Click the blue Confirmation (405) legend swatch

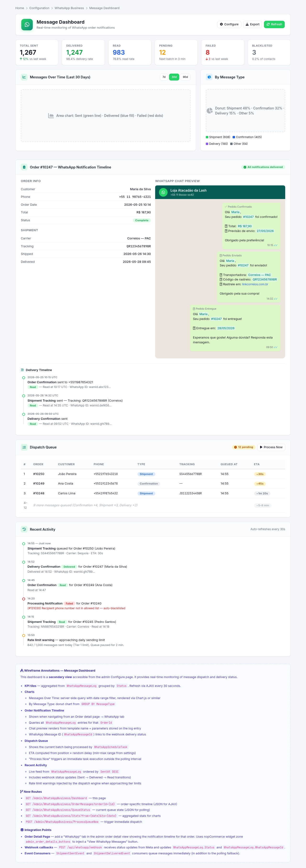tap(234, 137)
